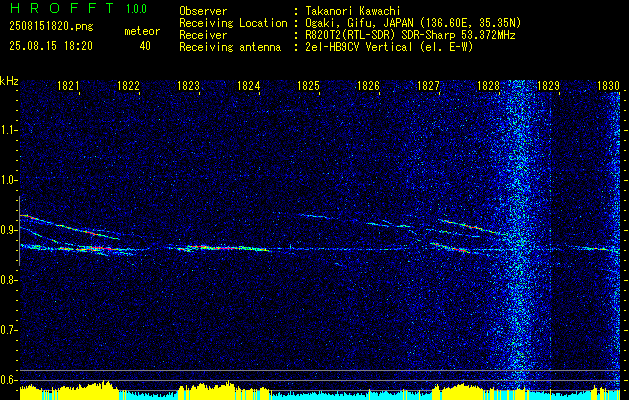Click the Receiving antenna label
The width and height of the screenshot is (629, 400).
click(x=230, y=47)
